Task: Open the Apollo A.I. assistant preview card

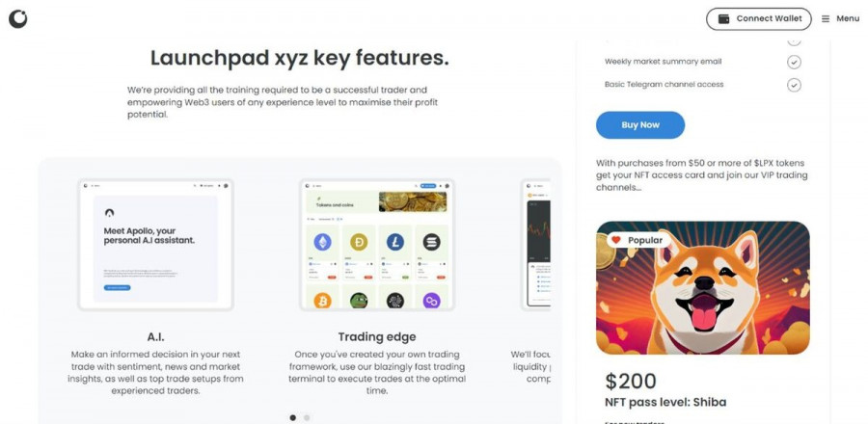Action: [x=155, y=245]
